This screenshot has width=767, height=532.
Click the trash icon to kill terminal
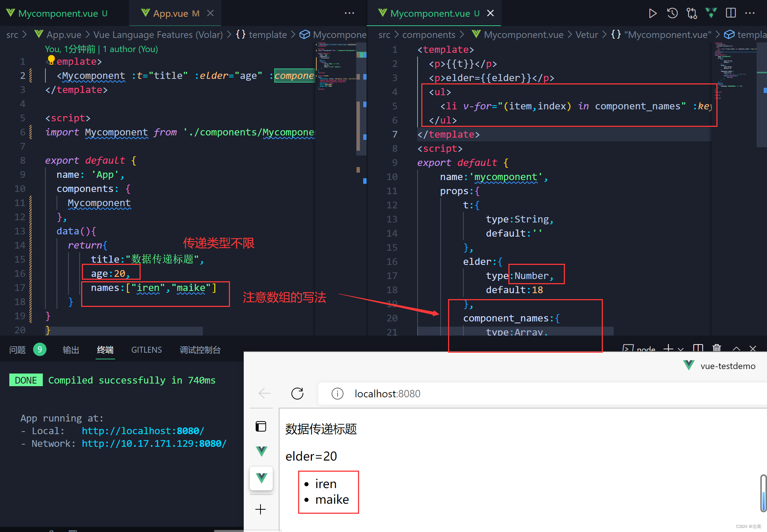[716, 348]
